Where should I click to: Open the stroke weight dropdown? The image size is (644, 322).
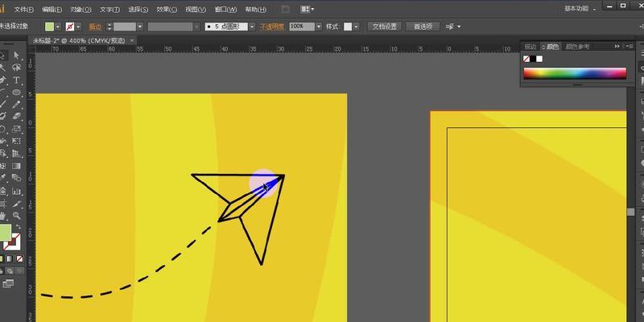[140, 27]
